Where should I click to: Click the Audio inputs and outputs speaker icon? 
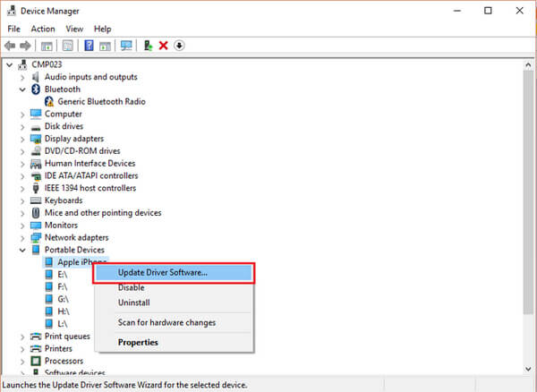point(36,77)
